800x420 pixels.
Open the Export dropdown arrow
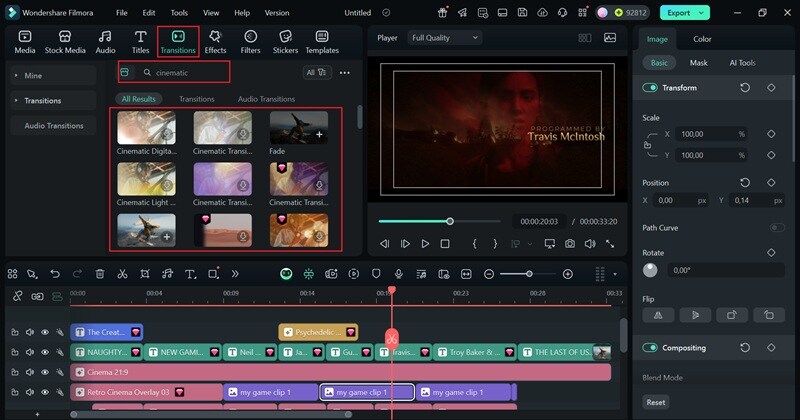coord(702,13)
